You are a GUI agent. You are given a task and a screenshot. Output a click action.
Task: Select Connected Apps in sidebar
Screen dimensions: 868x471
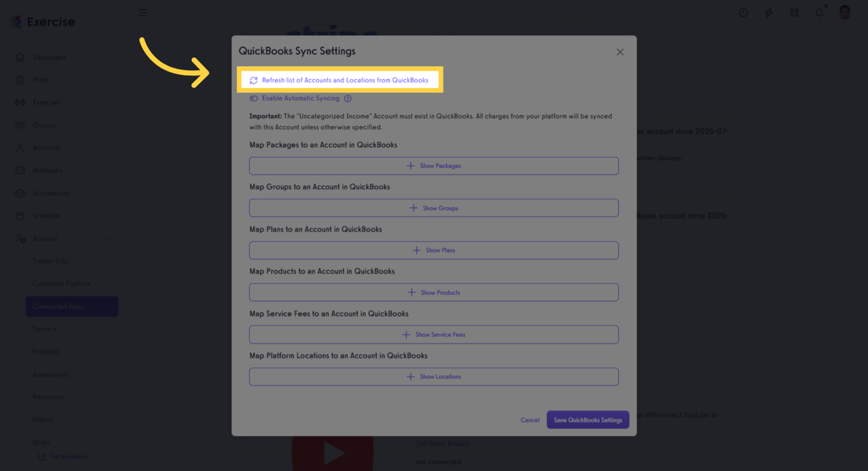pyautogui.click(x=71, y=306)
